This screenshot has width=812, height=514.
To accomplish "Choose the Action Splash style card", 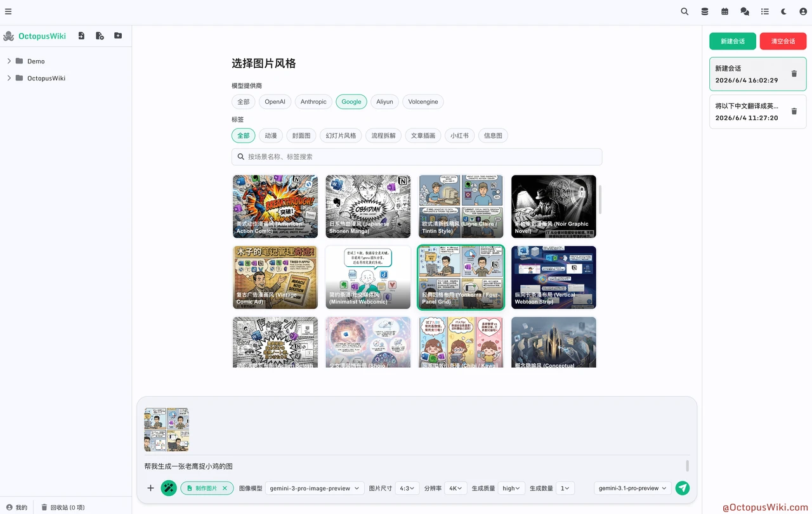I will point(275,342).
